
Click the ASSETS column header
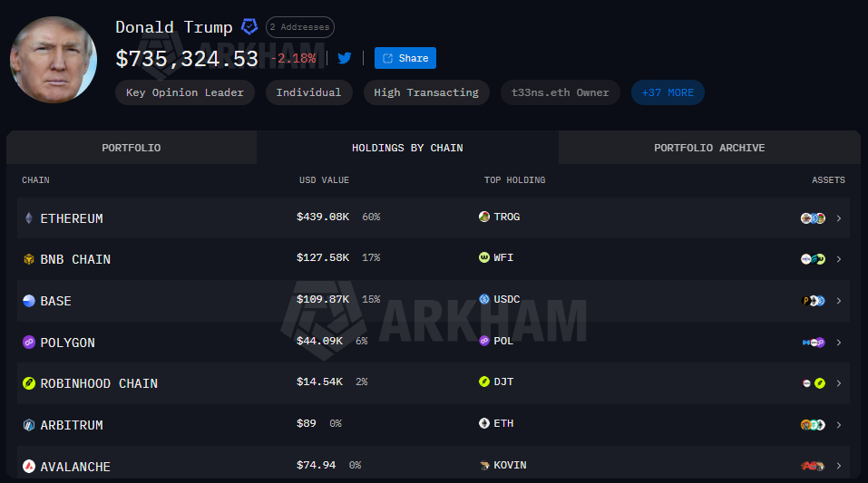click(x=828, y=179)
